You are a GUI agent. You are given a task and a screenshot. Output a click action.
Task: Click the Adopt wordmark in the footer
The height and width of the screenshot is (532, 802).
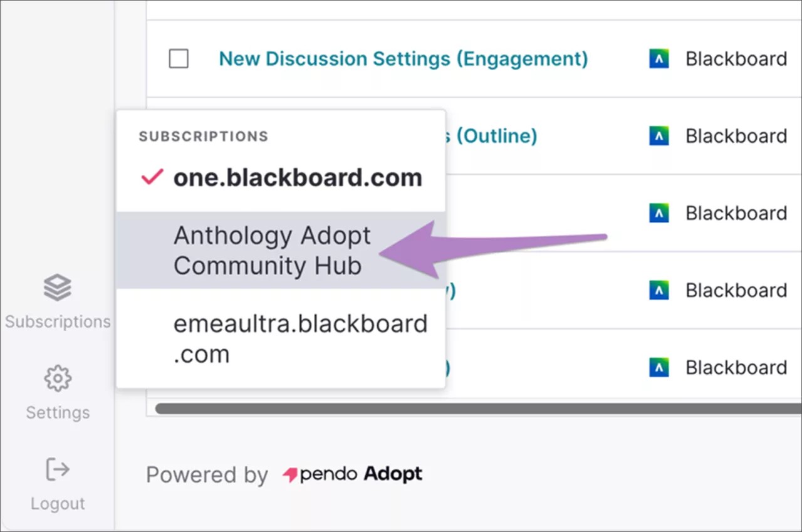[392, 474]
